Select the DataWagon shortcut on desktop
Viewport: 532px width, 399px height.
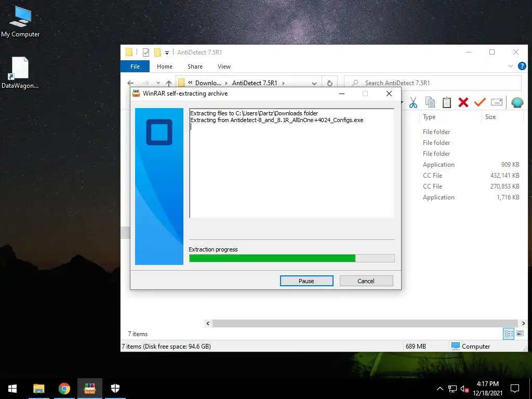click(20, 73)
